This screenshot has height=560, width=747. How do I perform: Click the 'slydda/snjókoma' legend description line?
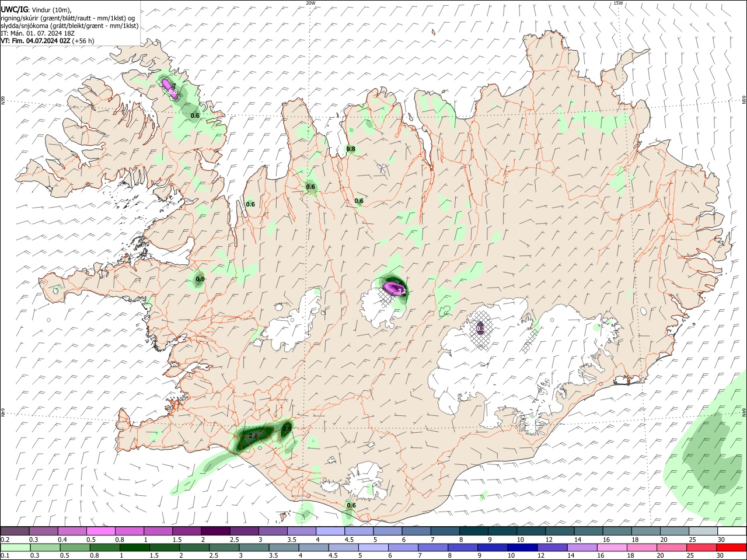(69, 26)
